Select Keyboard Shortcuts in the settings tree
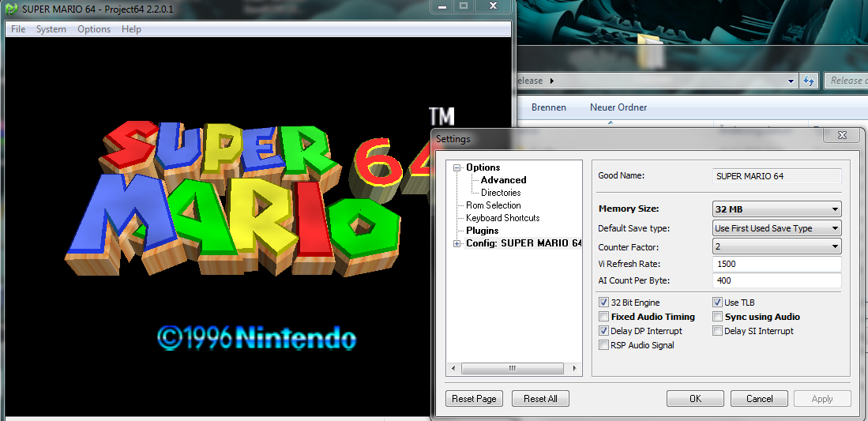This screenshot has height=421, width=868. [x=502, y=218]
